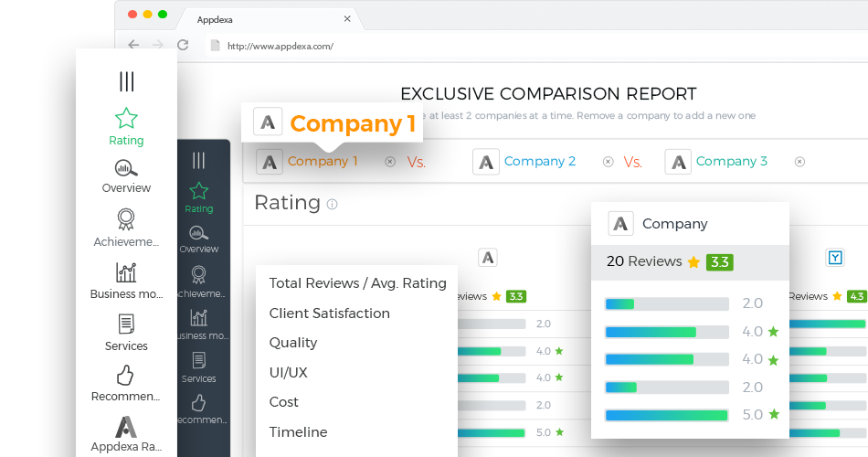Viewport: 868px width, 457px height.
Task: Click the Company 3 link
Action: click(732, 162)
